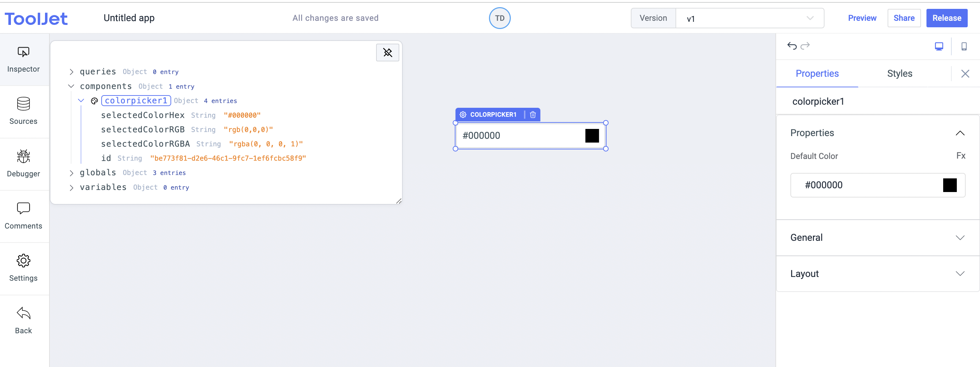The image size is (980, 367).
Task: Toggle Fx mode for Default Color
Action: point(961,156)
